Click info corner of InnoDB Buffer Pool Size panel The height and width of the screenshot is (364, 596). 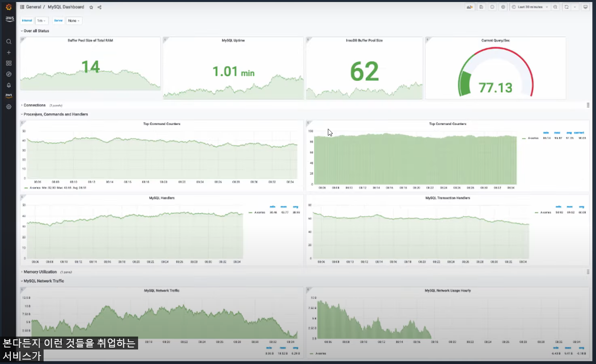coord(308,39)
